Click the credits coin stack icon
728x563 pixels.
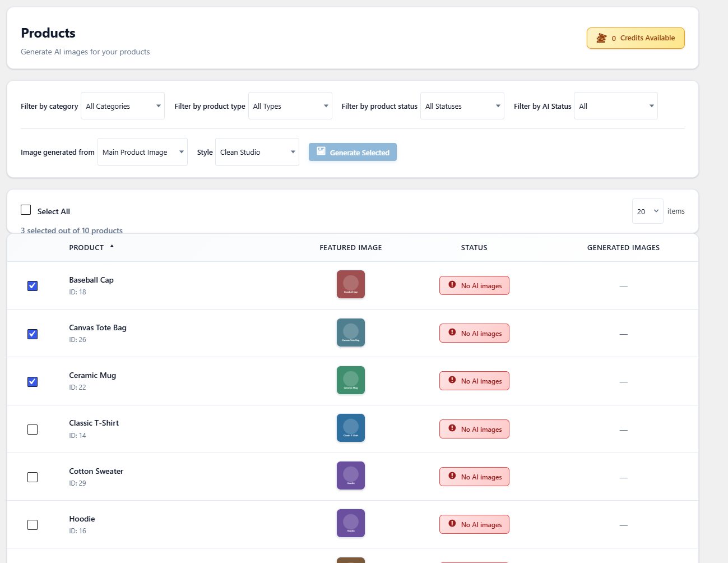tap(601, 38)
